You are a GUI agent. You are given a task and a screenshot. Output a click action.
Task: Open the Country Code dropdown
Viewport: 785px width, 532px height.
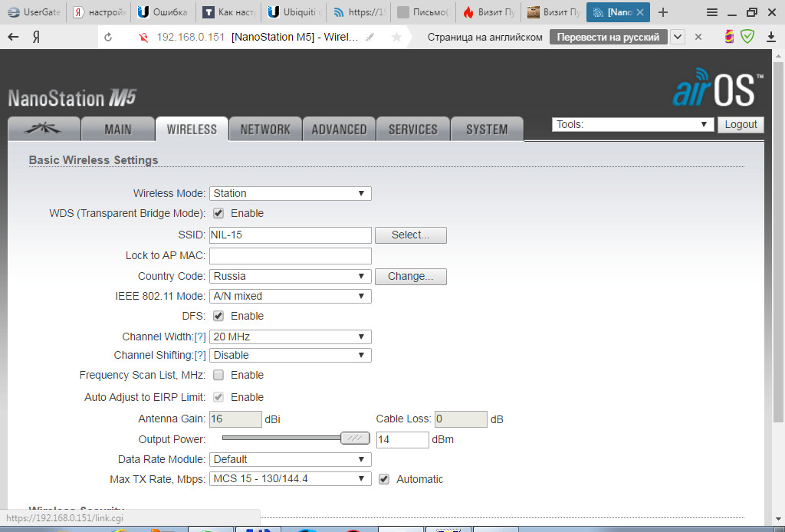[290, 276]
